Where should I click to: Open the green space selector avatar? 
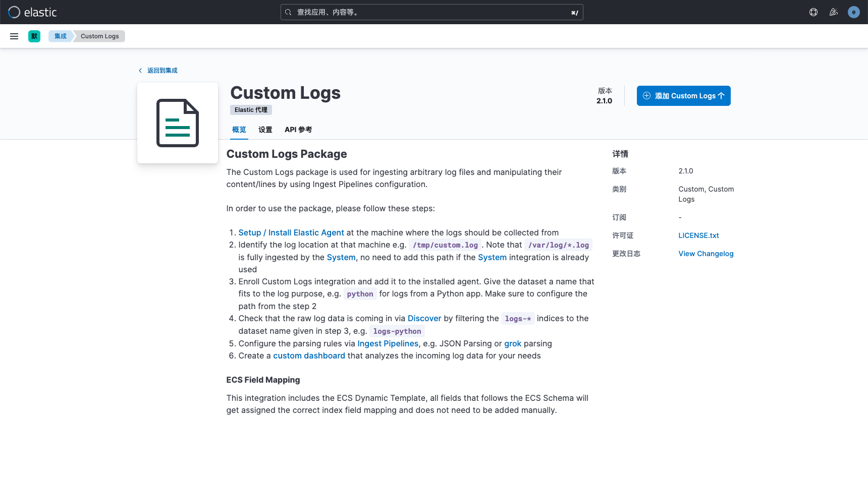click(34, 36)
